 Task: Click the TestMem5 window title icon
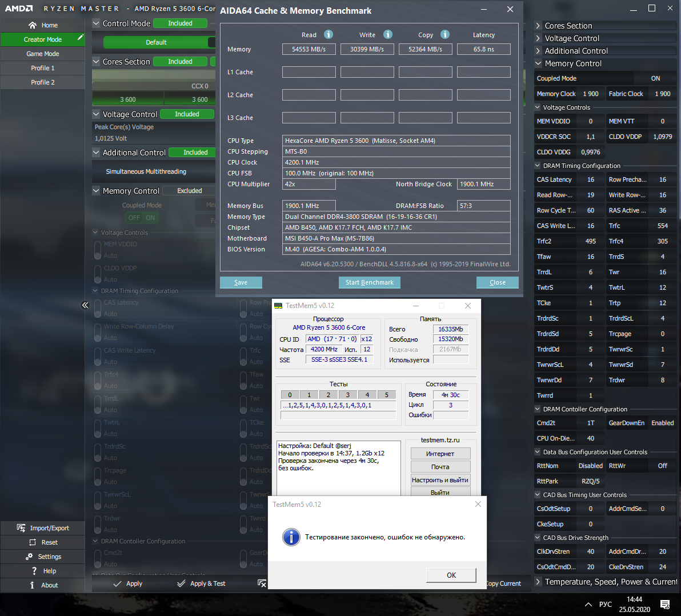(278, 306)
